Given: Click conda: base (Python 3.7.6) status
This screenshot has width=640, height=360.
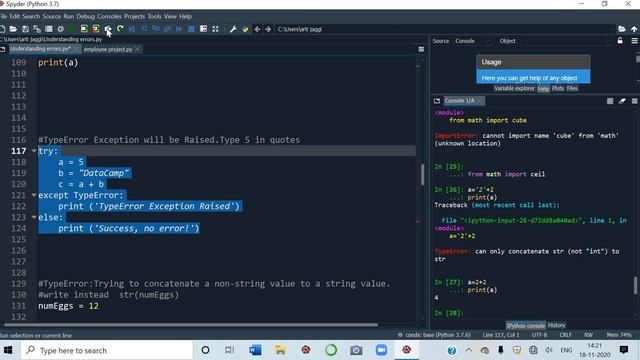Looking at the screenshot, I should pyautogui.click(x=434, y=335).
